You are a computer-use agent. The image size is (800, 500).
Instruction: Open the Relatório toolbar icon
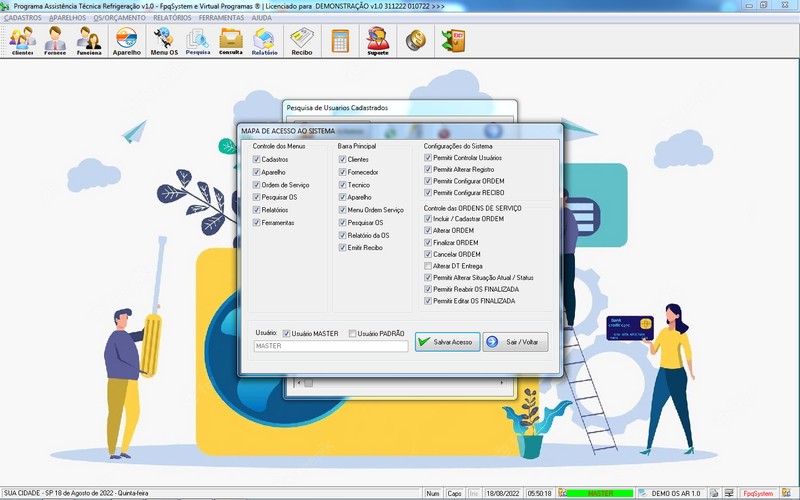pos(265,40)
